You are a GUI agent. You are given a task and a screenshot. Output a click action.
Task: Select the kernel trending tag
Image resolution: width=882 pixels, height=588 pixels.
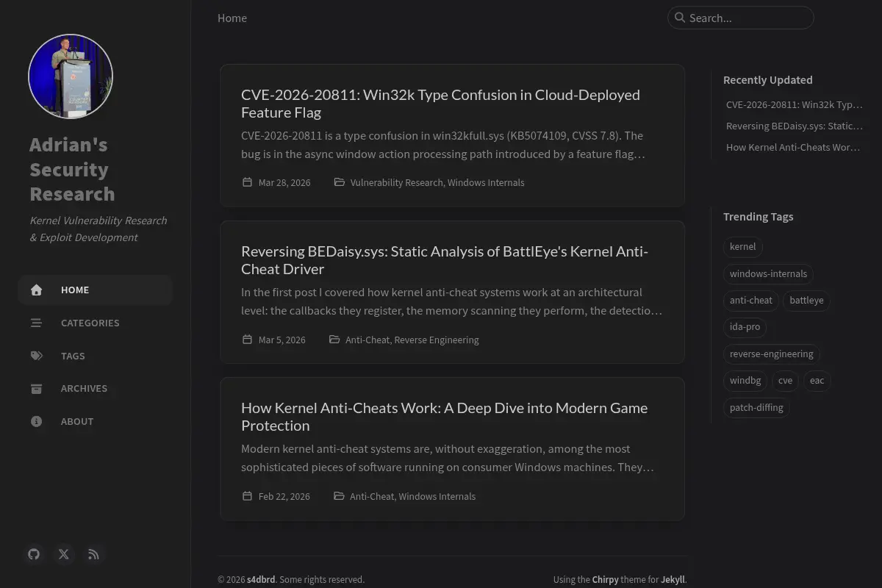pos(742,247)
